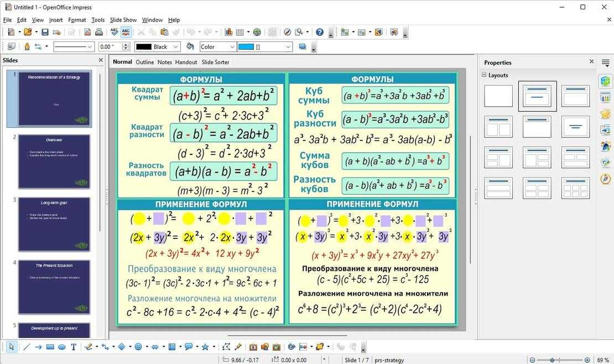The image size is (614, 364).
Task: Select the Rectangle drawing tool
Action: click(50, 347)
